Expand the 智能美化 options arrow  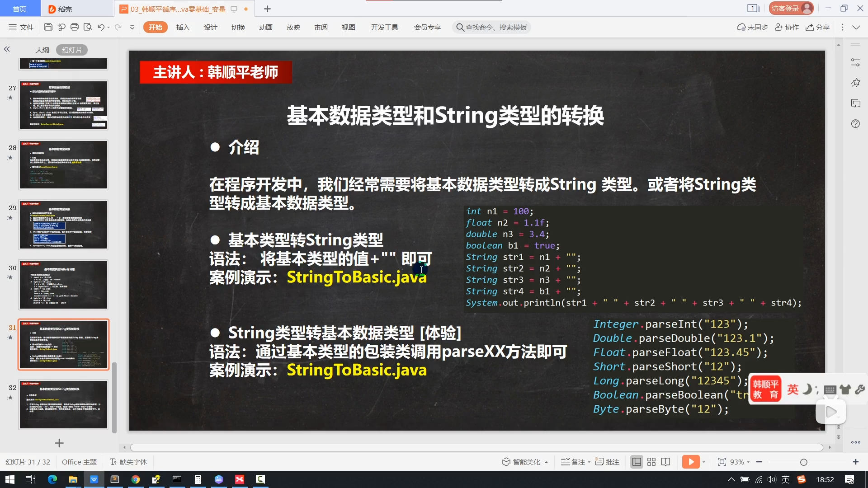(547, 462)
